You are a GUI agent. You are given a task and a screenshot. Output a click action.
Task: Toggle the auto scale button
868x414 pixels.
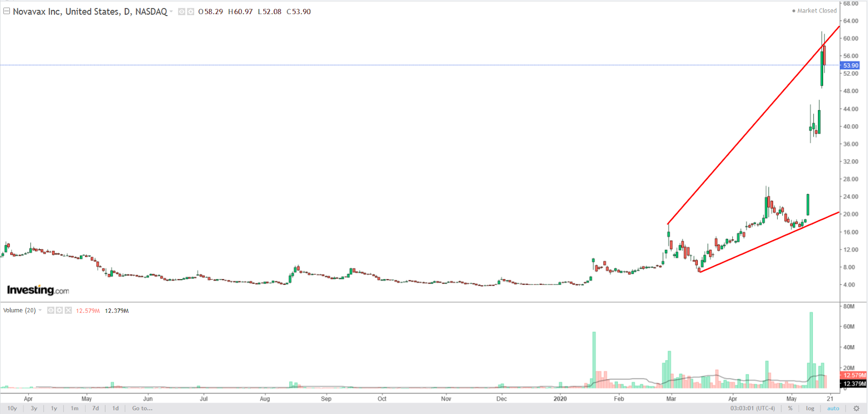pos(833,408)
